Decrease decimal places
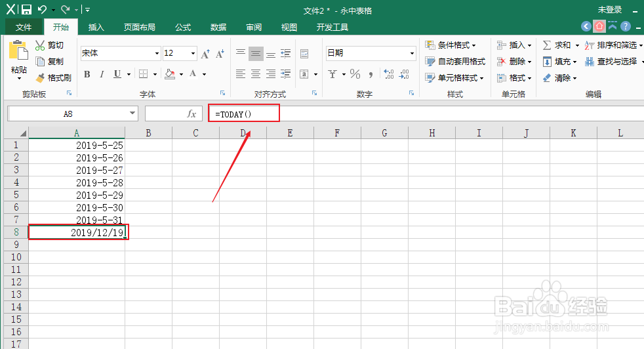Viewport: 644px width, 349px height. tap(404, 74)
